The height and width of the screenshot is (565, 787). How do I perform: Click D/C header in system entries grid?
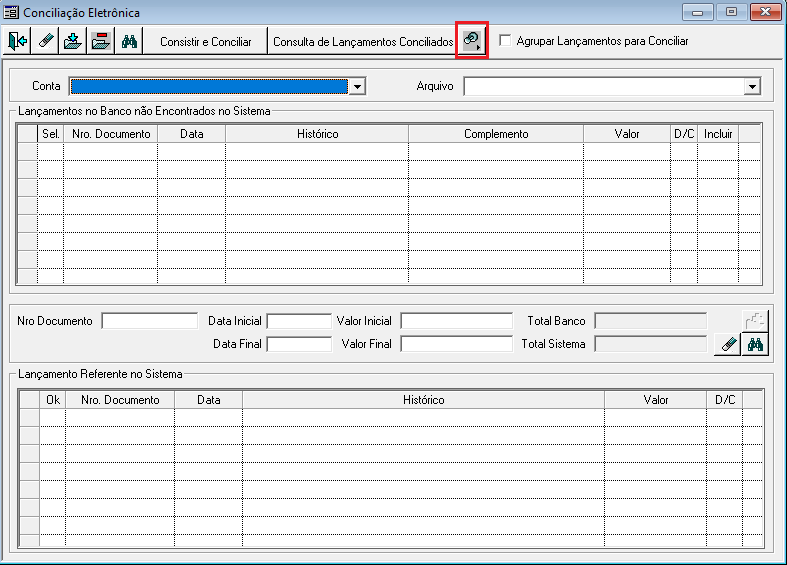(x=725, y=400)
